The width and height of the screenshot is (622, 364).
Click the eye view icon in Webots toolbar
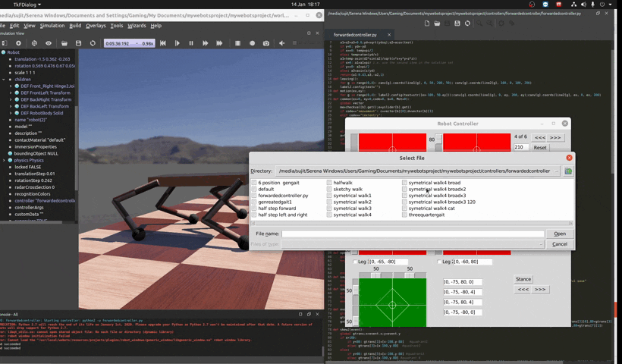49,43
